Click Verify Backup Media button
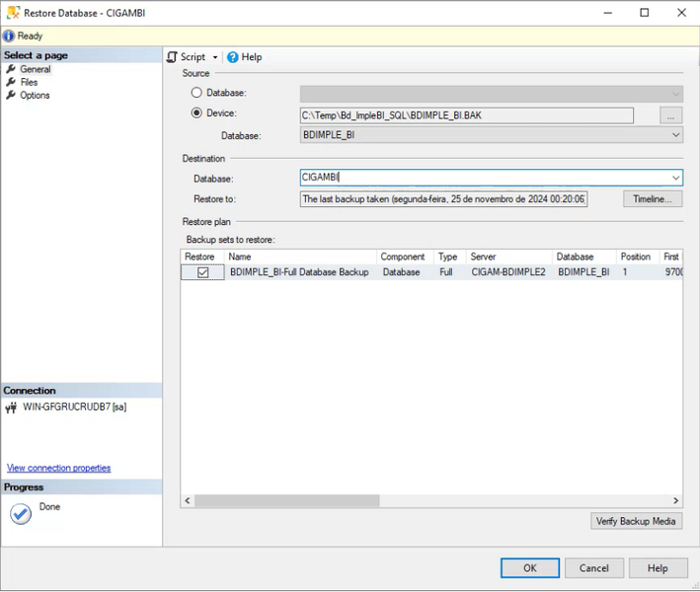Image resolution: width=700 pixels, height=592 pixels. pos(636,521)
